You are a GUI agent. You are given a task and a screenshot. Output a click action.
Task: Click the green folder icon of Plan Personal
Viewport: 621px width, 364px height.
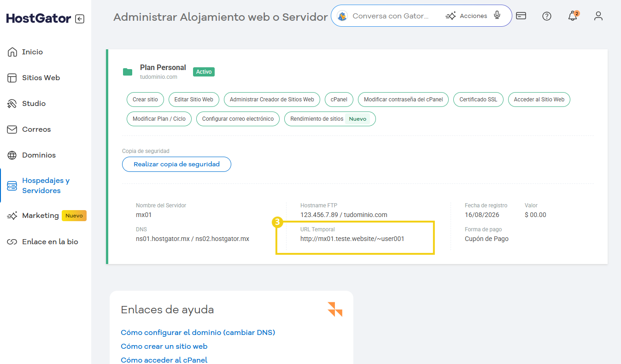coord(128,72)
